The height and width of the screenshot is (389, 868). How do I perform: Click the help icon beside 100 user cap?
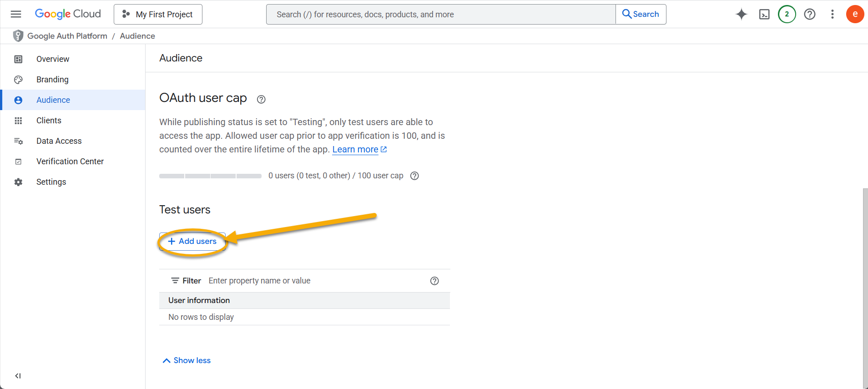coord(414,176)
